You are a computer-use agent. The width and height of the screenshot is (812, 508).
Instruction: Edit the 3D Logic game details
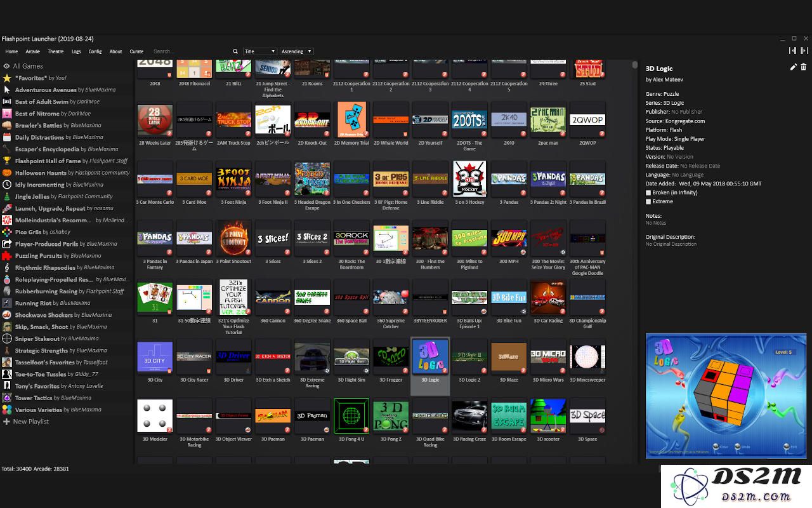[793, 67]
